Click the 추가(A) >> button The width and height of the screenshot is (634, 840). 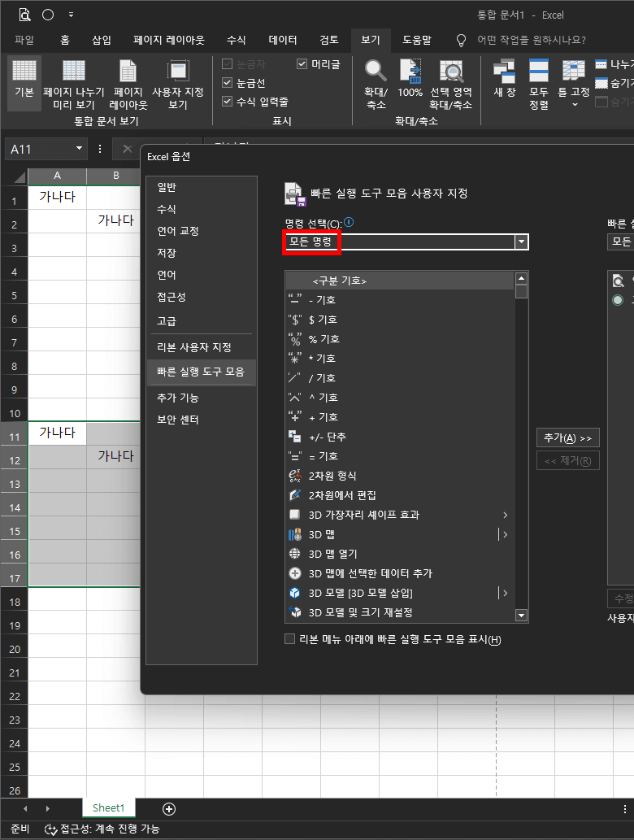pos(567,438)
